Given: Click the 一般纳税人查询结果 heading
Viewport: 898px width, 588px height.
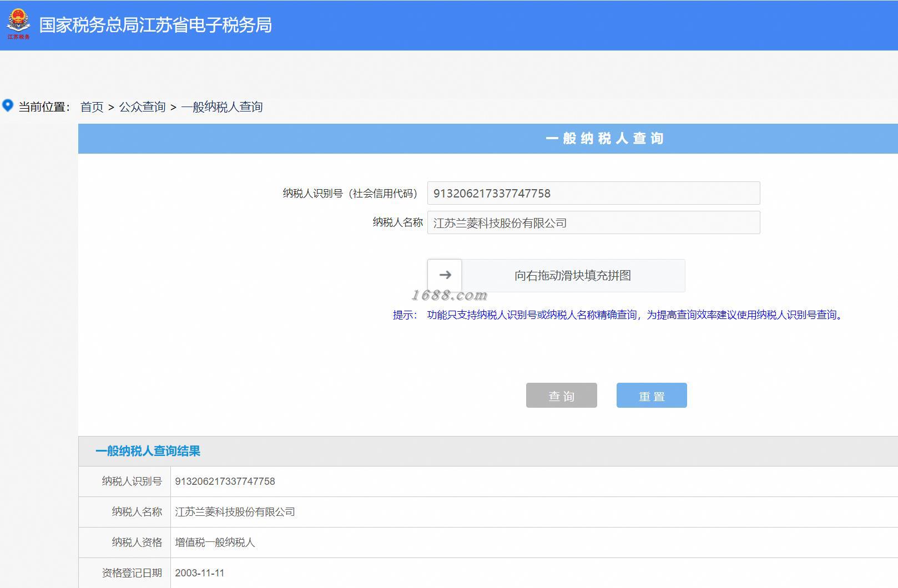Looking at the screenshot, I should click(x=148, y=451).
